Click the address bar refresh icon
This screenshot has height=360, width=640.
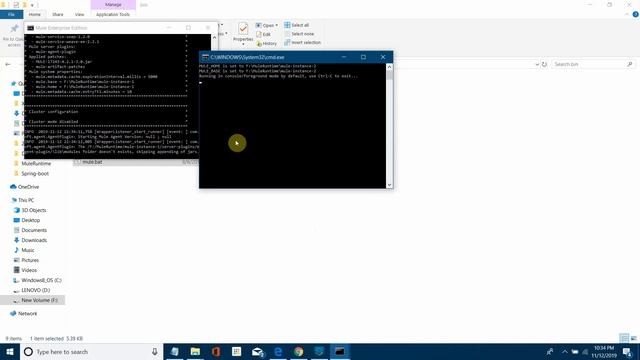tap(544, 64)
